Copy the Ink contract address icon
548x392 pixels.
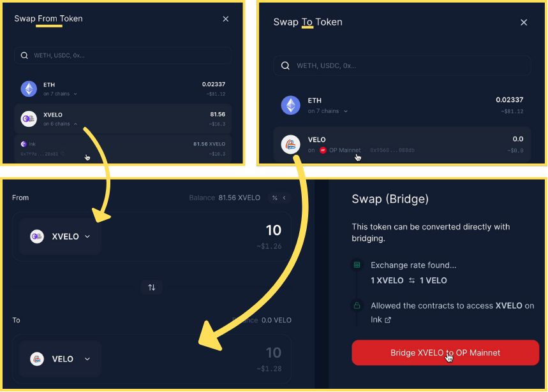pyautogui.click(x=63, y=154)
